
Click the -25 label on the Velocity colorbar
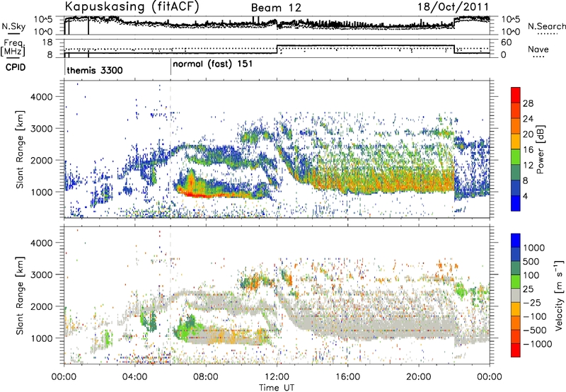click(532, 303)
